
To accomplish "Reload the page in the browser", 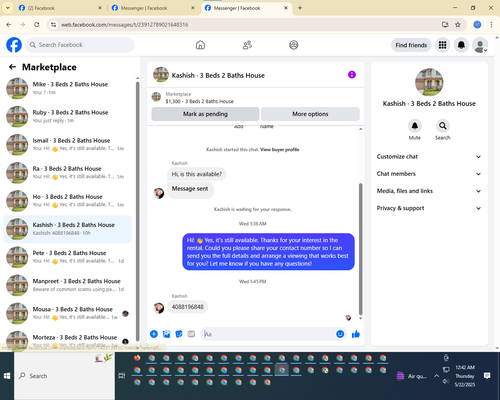I will click(37, 25).
